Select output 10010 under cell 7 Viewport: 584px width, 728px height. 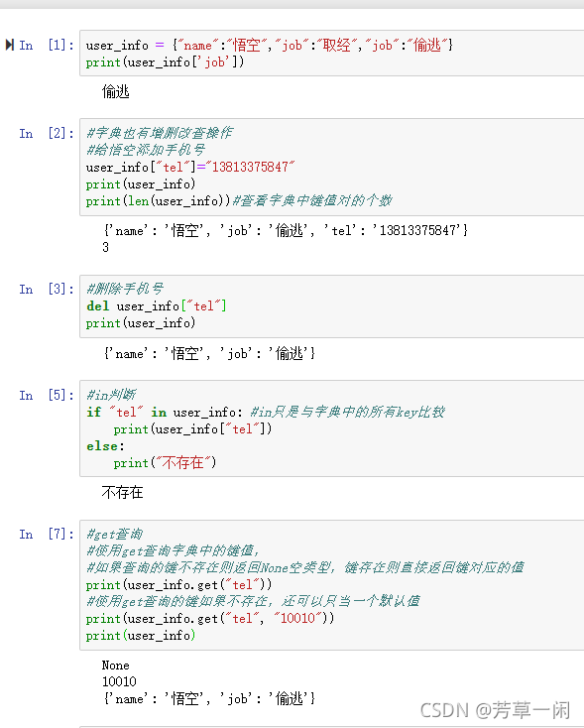pyautogui.click(x=119, y=681)
